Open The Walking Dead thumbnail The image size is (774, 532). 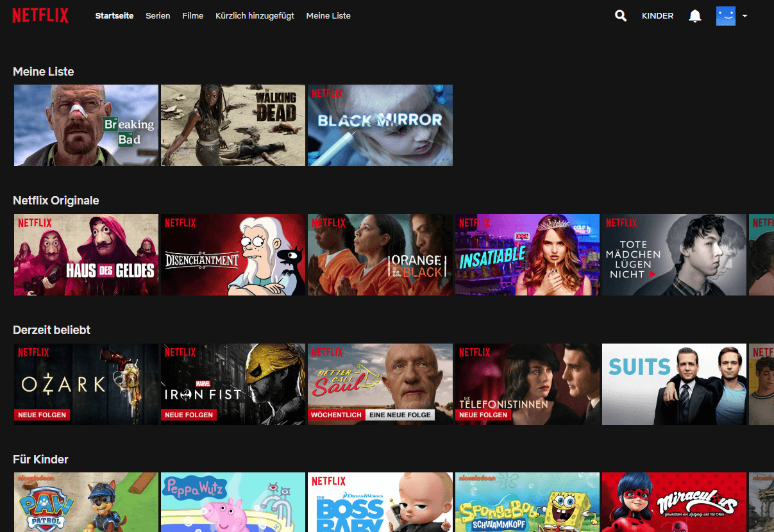(x=233, y=126)
